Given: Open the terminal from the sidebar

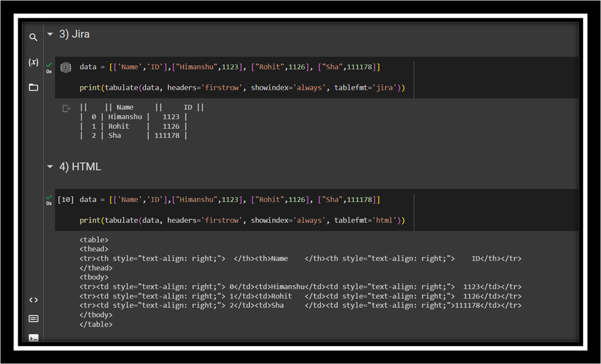Looking at the screenshot, I should tap(33, 338).
